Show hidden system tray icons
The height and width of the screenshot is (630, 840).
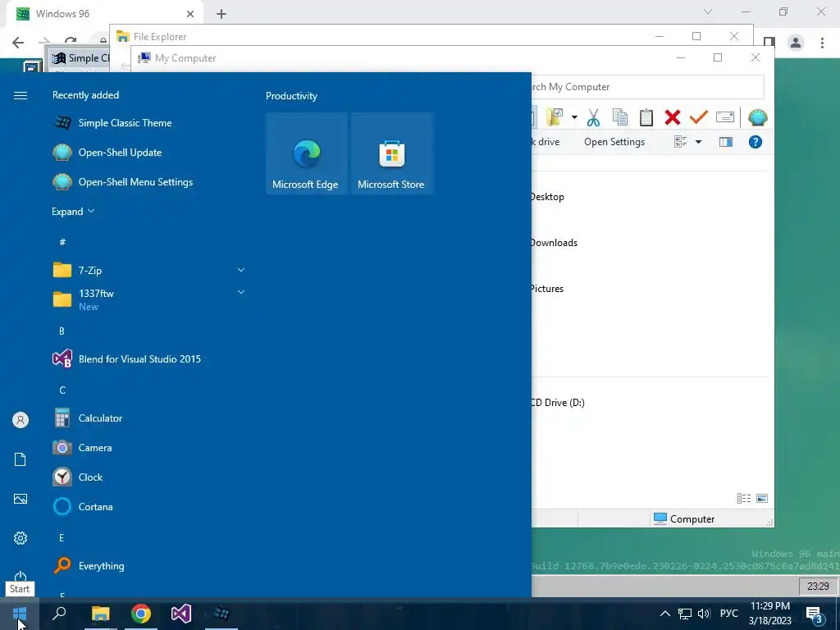(x=664, y=614)
